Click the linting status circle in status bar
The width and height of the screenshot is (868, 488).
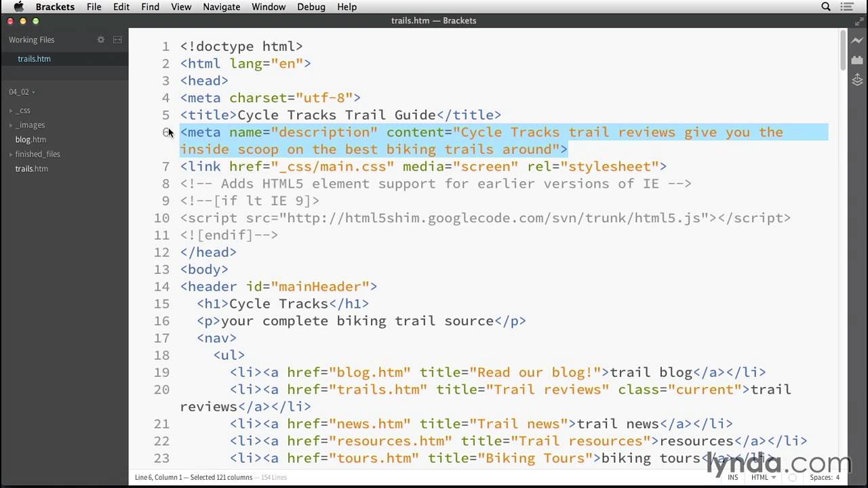pos(791,477)
